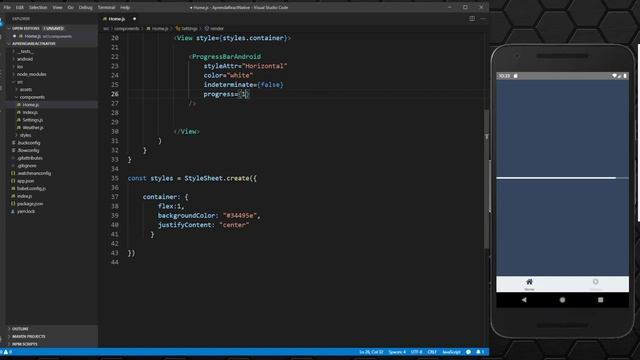Click the editor vertical scrollbar
Image resolution: width=640 pixels, height=360 pixels.
coord(486,180)
